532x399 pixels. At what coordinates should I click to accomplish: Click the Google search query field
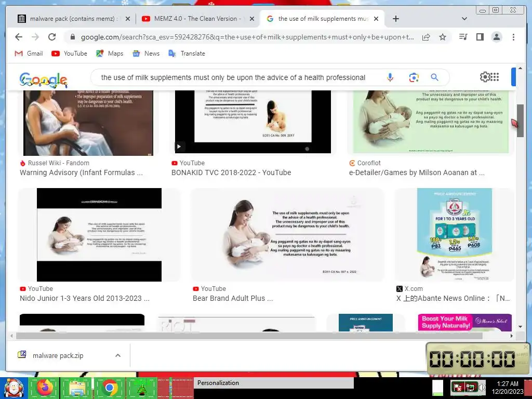click(233, 77)
